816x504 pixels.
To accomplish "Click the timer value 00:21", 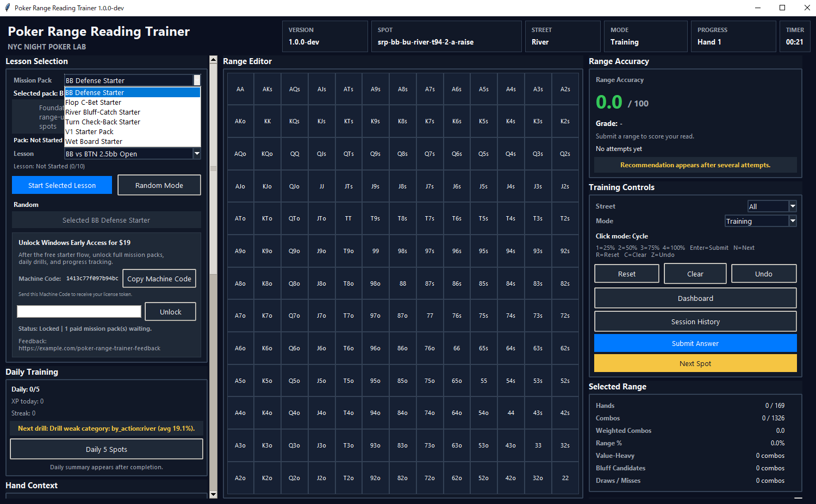I will [x=795, y=42].
